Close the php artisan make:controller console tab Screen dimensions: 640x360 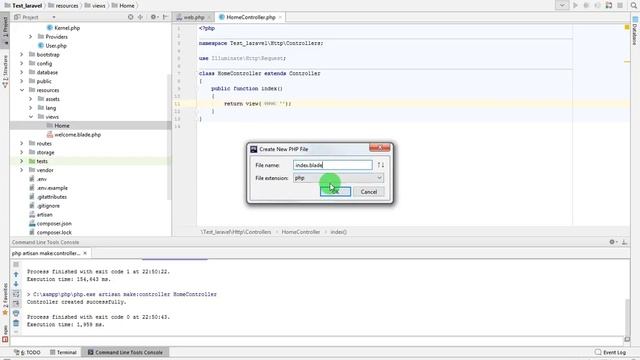pyautogui.click(x=85, y=253)
